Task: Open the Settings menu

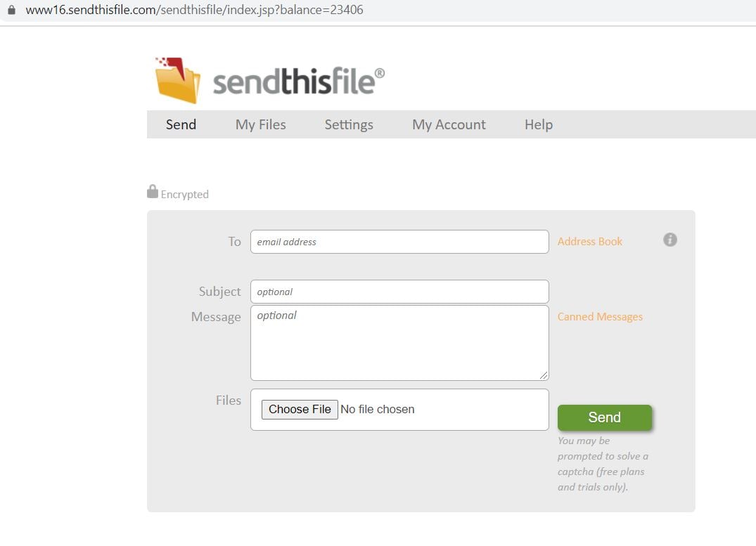Action: pyautogui.click(x=349, y=124)
